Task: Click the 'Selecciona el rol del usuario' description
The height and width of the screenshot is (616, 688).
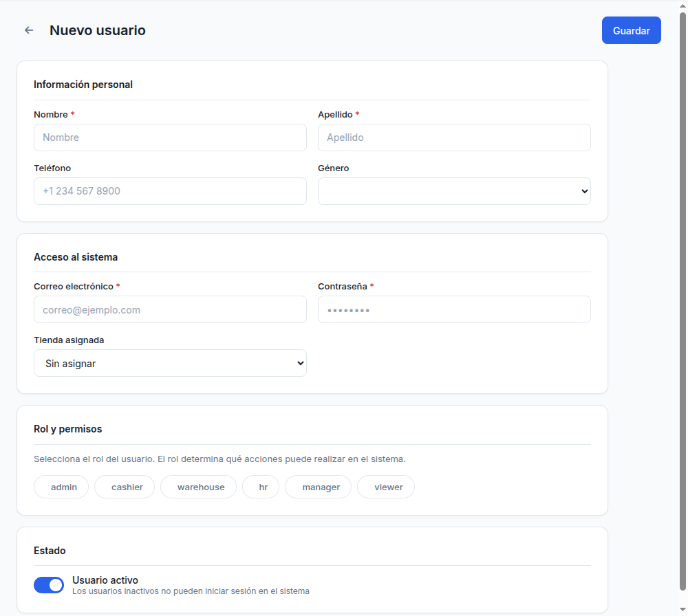Action: 220,459
